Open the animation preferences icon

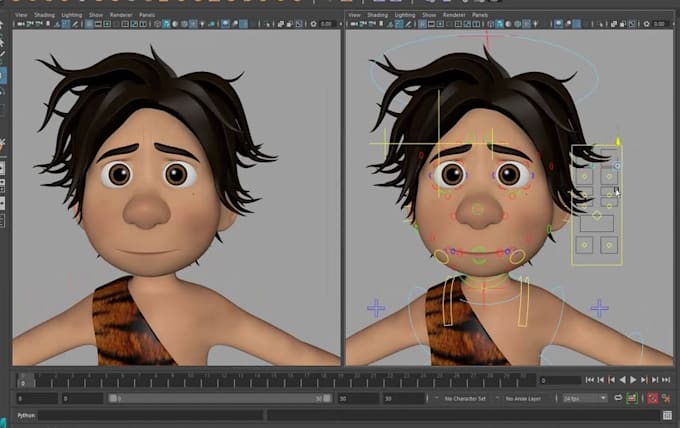[x=666, y=398]
